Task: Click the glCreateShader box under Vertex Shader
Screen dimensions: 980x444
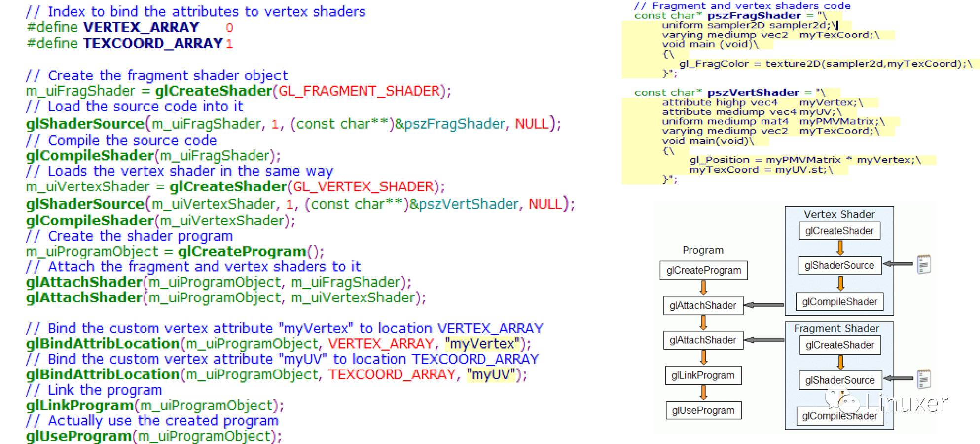Action: (839, 231)
